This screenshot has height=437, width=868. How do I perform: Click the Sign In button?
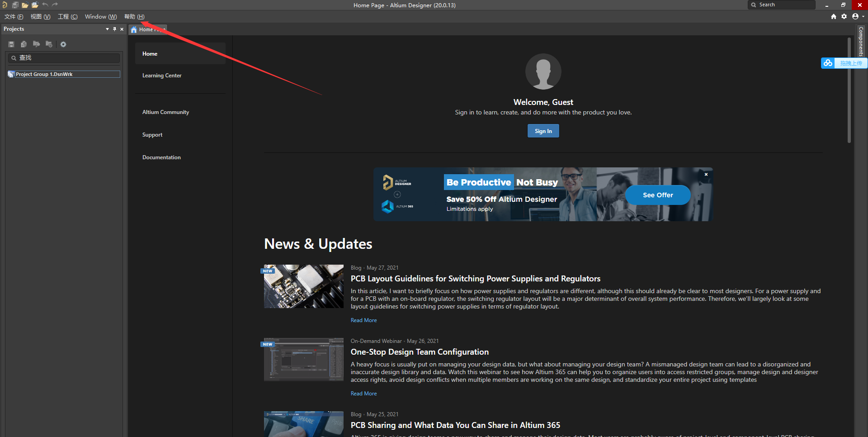point(543,131)
